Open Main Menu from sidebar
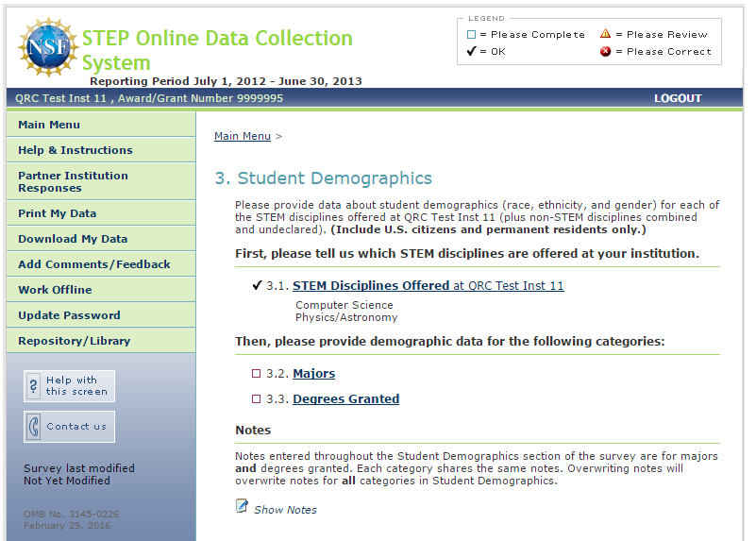756x541 pixels. pos(49,125)
